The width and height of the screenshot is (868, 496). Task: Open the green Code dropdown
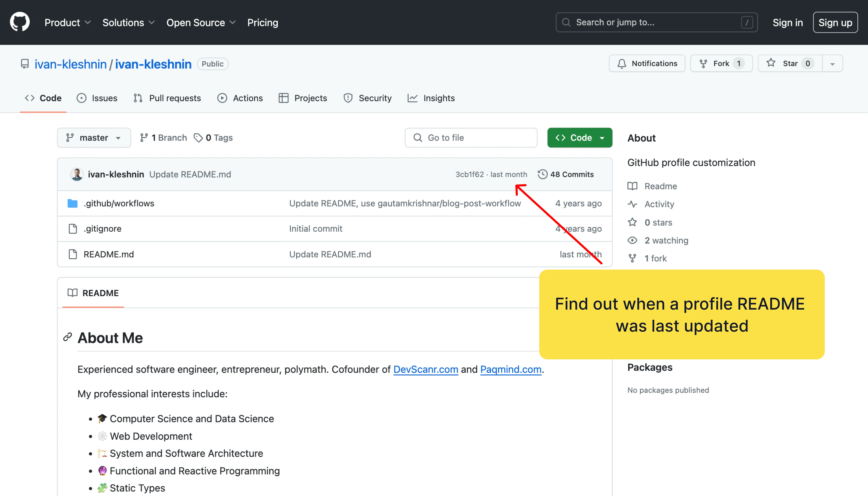point(579,138)
